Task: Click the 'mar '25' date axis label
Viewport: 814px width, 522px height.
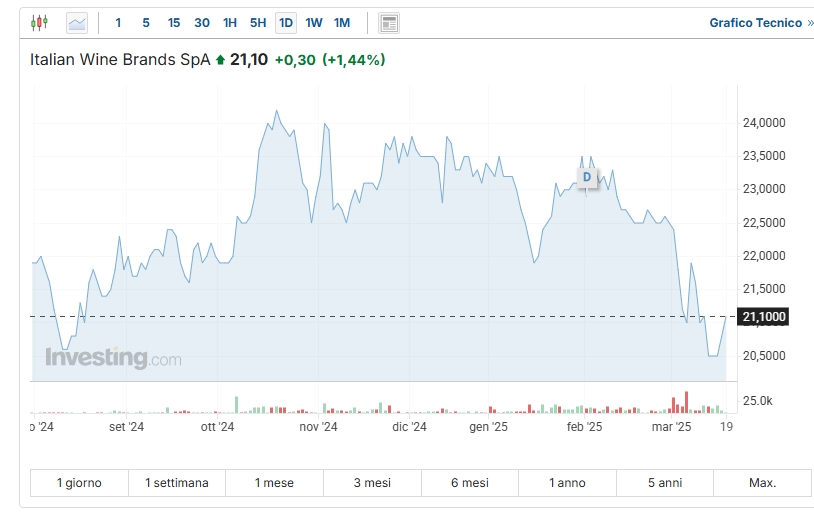Action: [672, 427]
